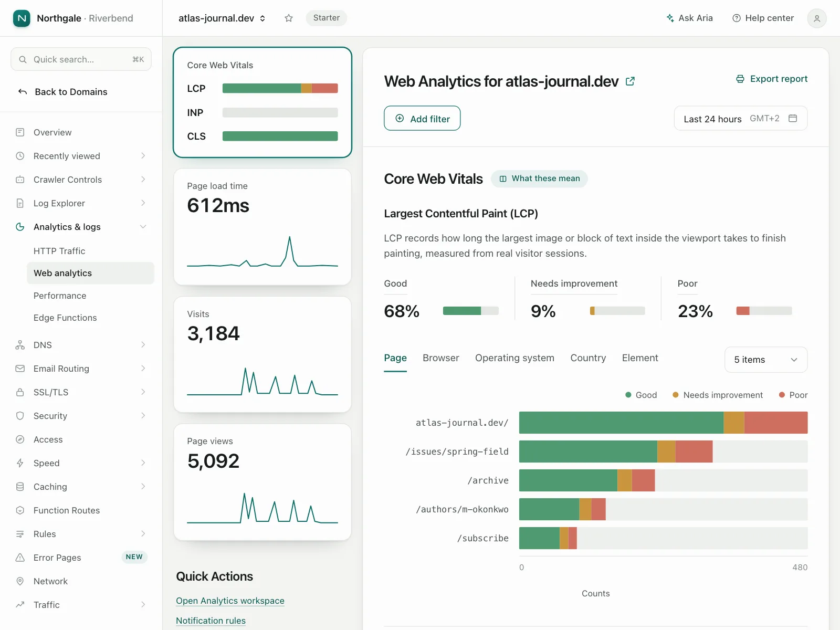Image resolution: width=840 pixels, height=630 pixels.
Task: Switch to the Operating system tab
Action: tap(514, 358)
